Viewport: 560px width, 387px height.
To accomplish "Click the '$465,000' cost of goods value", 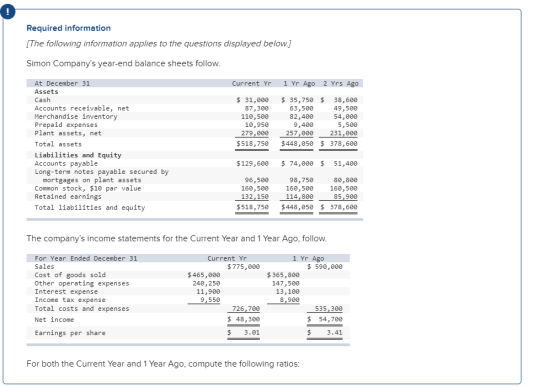I will click(x=204, y=275).
